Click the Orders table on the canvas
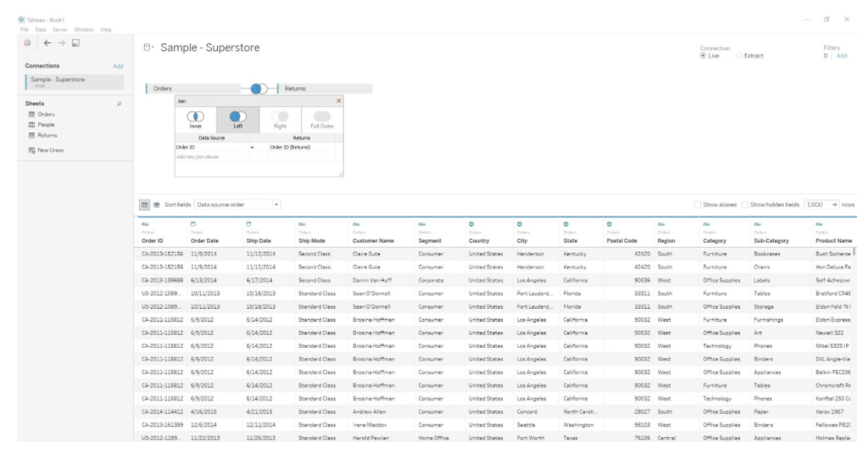 pyautogui.click(x=194, y=89)
